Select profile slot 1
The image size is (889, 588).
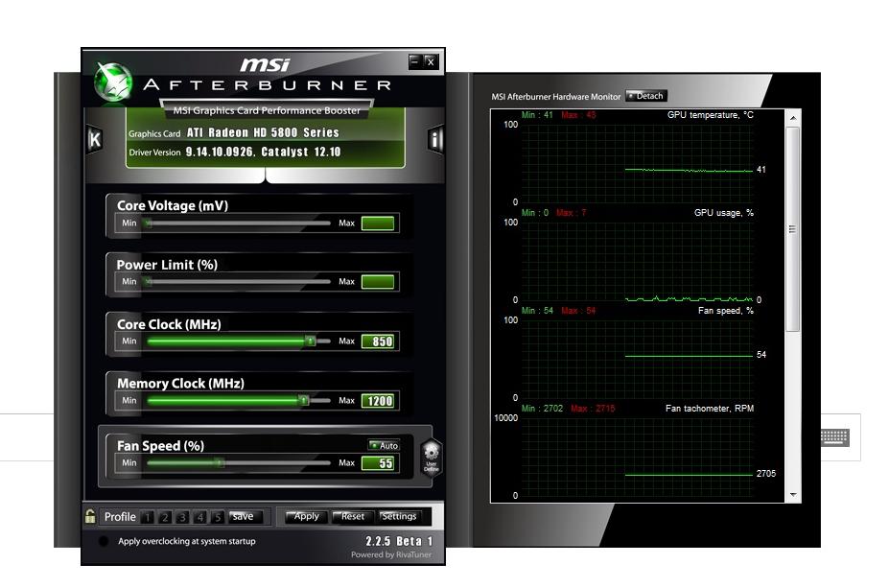click(x=148, y=517)
